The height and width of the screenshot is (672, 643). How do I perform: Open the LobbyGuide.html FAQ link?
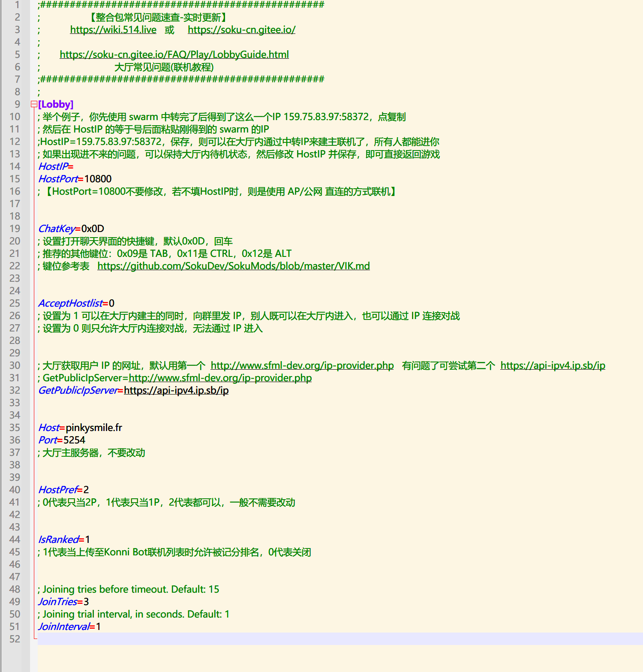point(174,54)
